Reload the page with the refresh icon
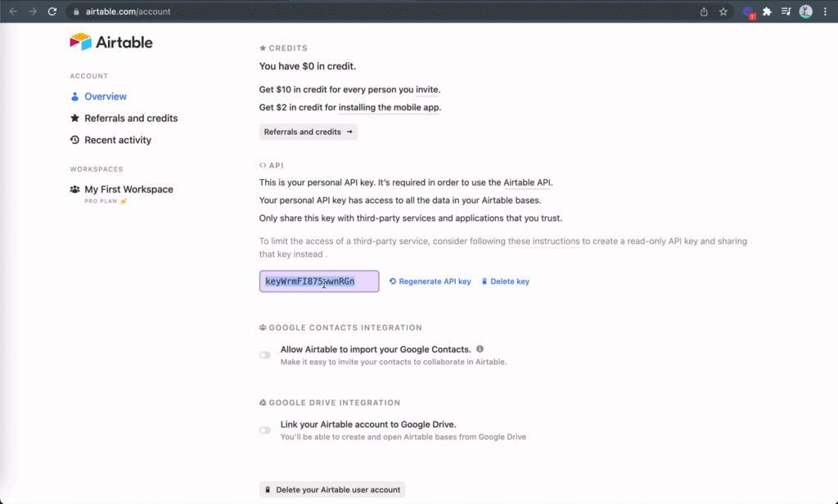 [52, 11]
